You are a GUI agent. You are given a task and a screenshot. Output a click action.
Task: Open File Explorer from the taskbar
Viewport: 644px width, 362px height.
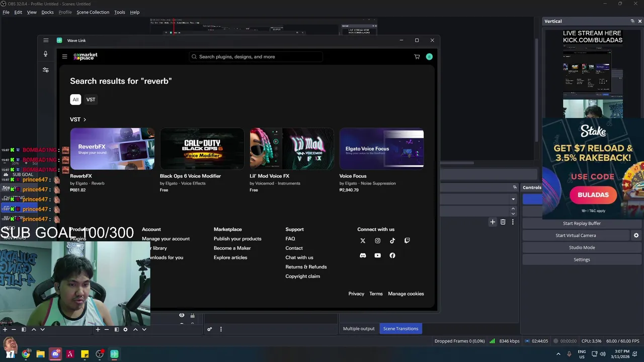coord(40,354)
